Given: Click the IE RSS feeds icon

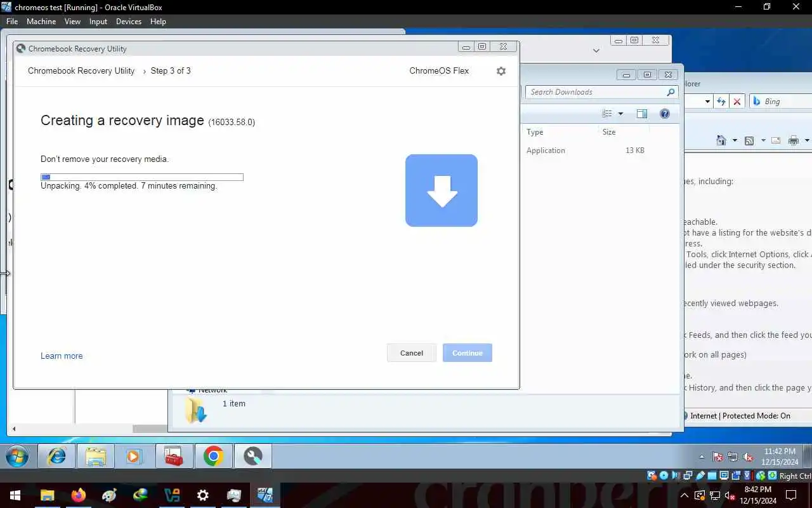Looking at the screenshot, I should (749, 140).
